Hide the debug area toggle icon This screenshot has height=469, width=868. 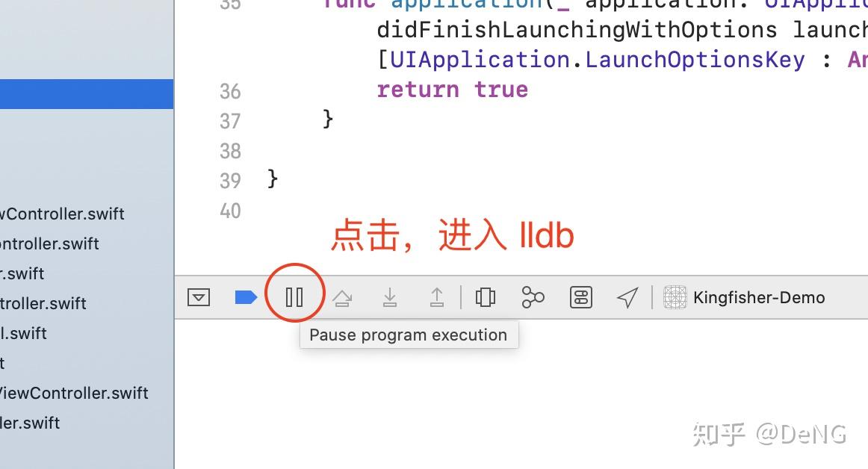199,297
